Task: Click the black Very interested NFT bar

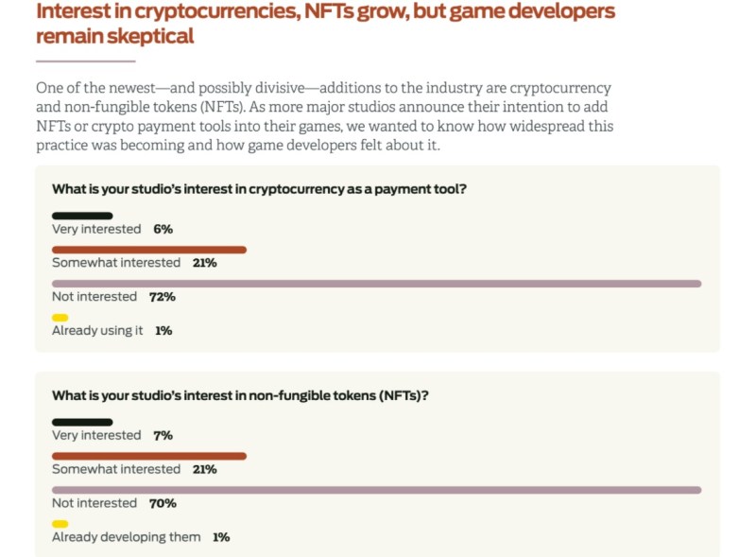Action: 82,422
